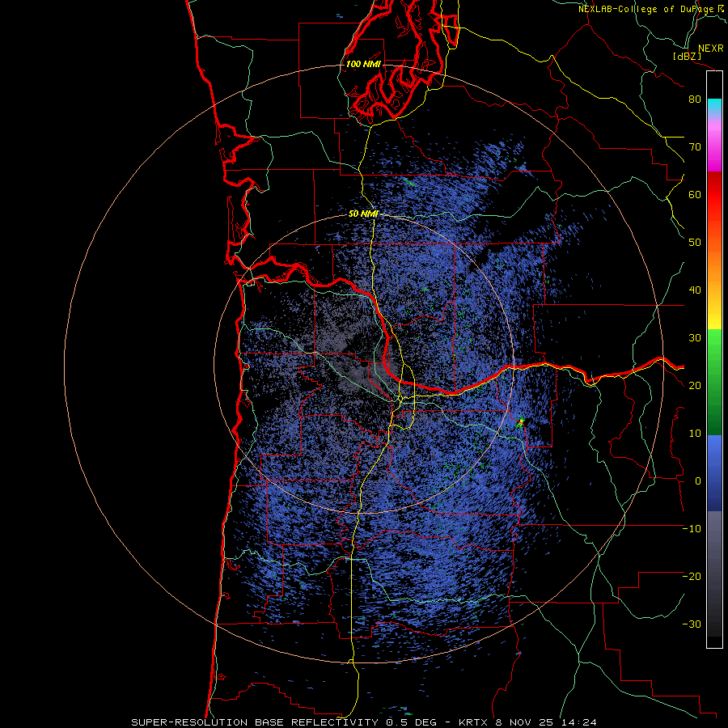Click the "50 NMI" range ring label
728x728 pixels.
click(x=363, y=214)
